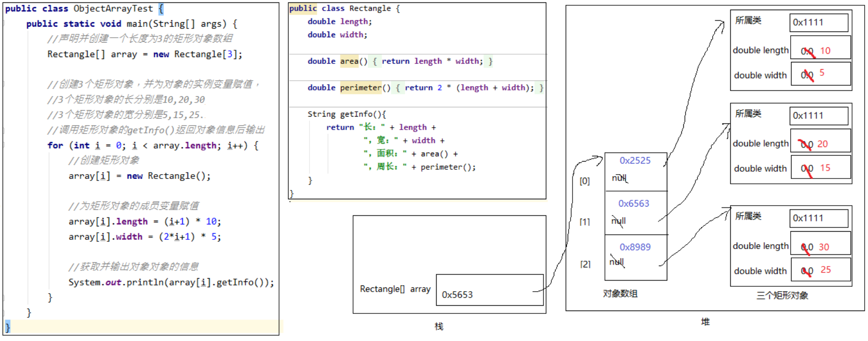The width and height of the screenshot is (868, 341).
Task: Select the 'double width;' field declaration
Action: coord(337,35)
